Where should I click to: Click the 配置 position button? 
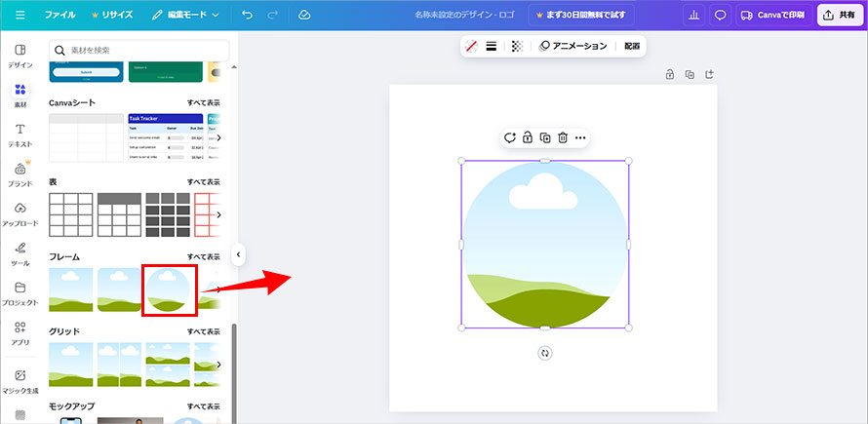click(632, 47)
